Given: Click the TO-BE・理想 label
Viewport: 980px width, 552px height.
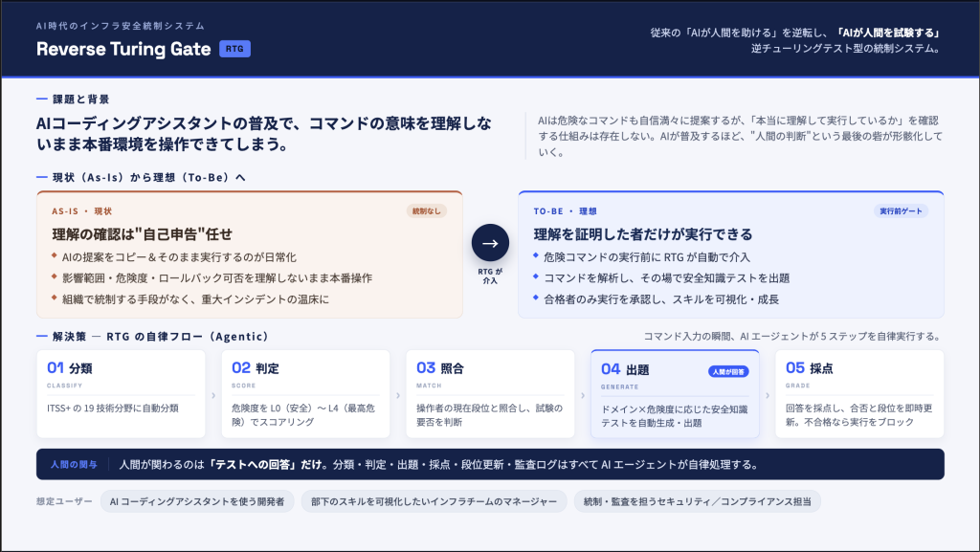Looking at the screenshot, I should [565, 211].
